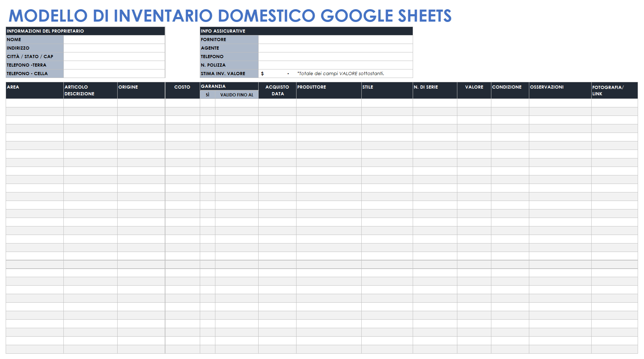This screenshot has height=359, width=644.
Task: Select the 'TELEFONO -TERRA' label cell
Action: [35, 65]
